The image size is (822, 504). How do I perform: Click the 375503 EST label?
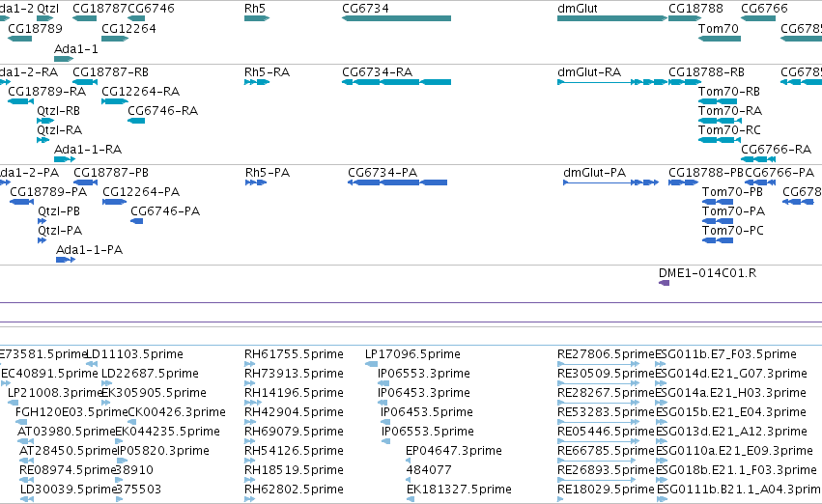(138, 490)
